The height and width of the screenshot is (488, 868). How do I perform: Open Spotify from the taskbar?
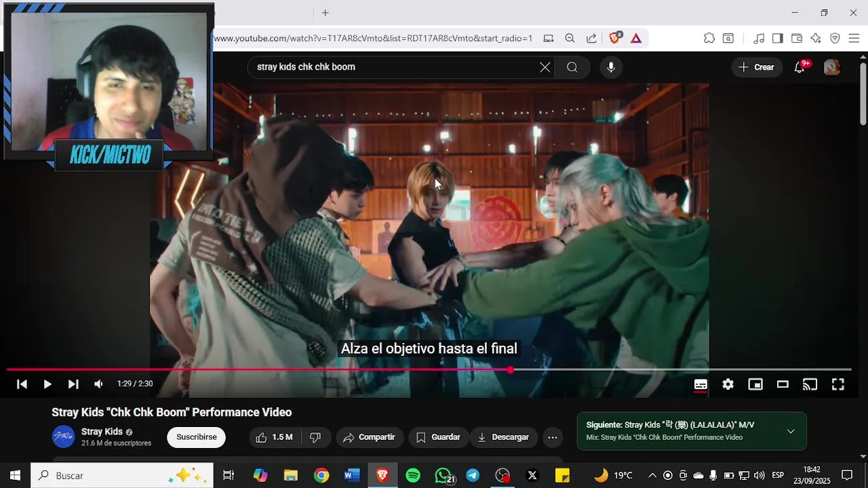413,475
